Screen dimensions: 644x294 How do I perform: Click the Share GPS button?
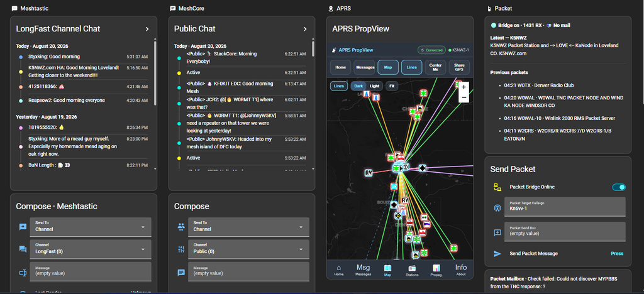click(459, 67)
